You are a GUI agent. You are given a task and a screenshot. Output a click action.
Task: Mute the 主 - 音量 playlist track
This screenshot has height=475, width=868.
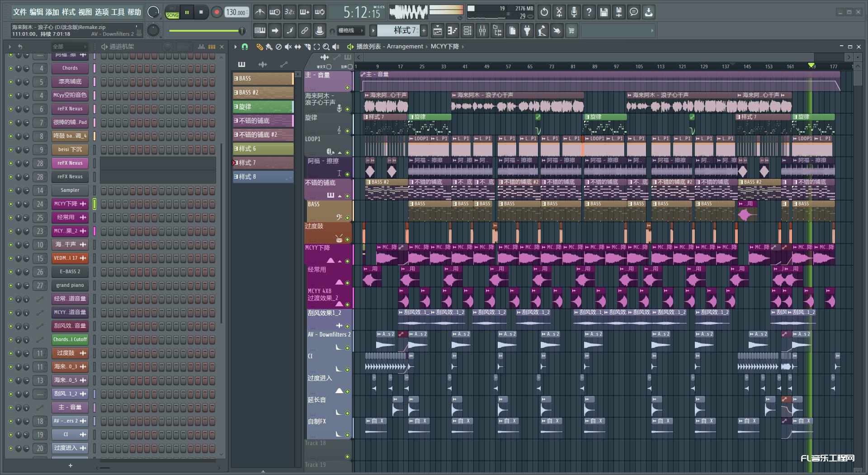point(347,87)
